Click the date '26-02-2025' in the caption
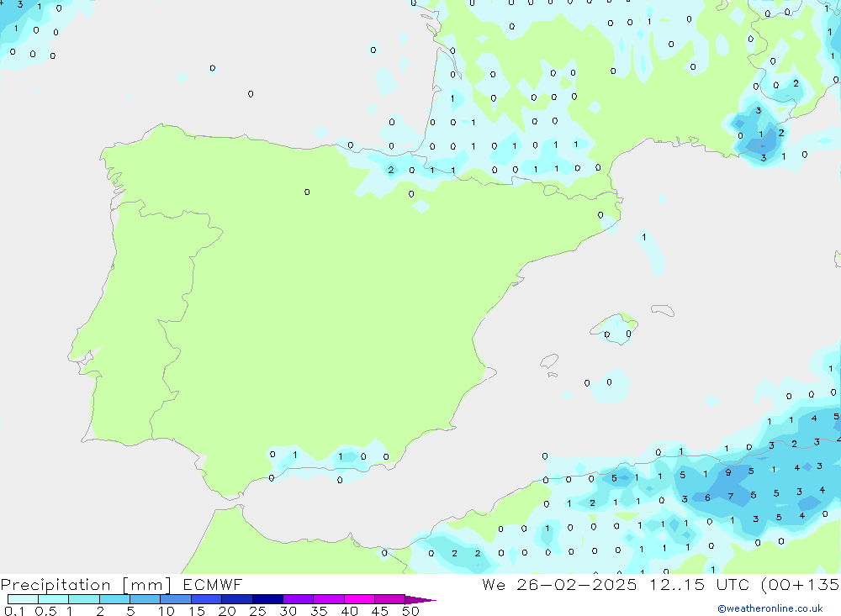Screen dimensions: 841x616 tap(577, 584)
